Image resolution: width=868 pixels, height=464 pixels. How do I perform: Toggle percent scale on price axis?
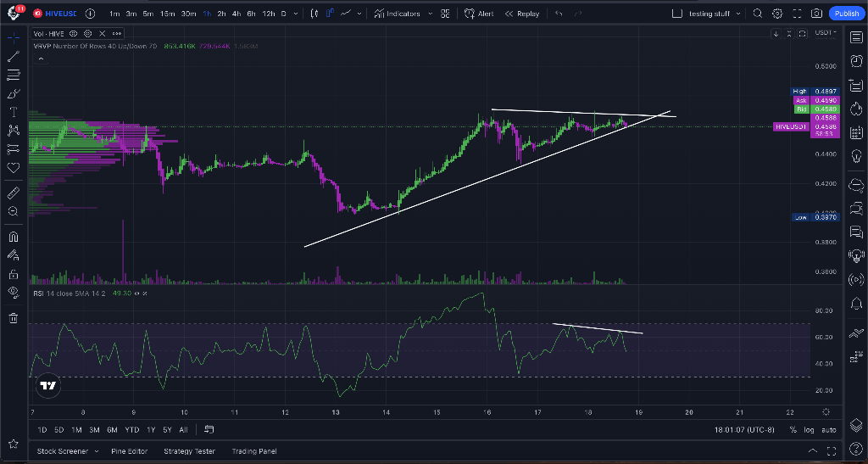793,430
